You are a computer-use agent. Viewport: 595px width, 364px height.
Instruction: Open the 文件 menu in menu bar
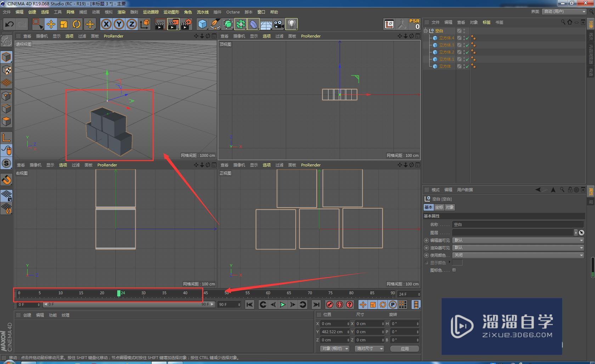coord(7,12)
